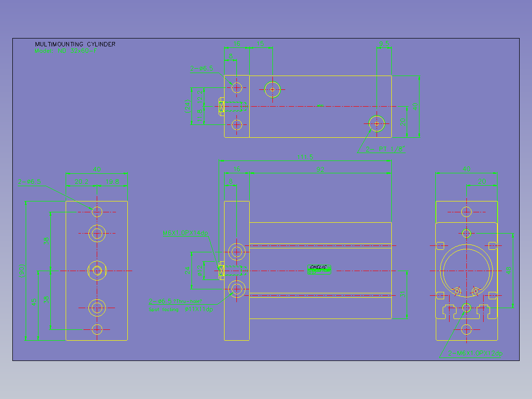Select the 48 vertical dimension

pos(508,270)
